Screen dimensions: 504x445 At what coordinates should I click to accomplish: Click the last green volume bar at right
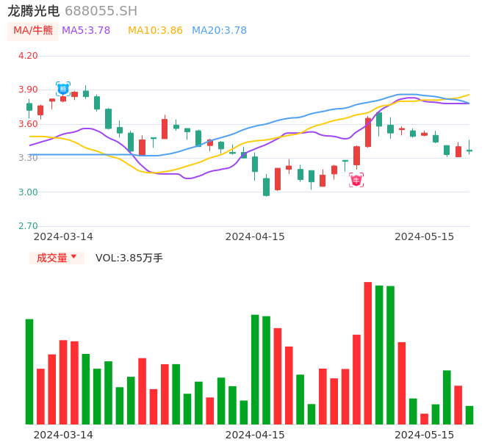pyautogui.click(x=469, y=415)
